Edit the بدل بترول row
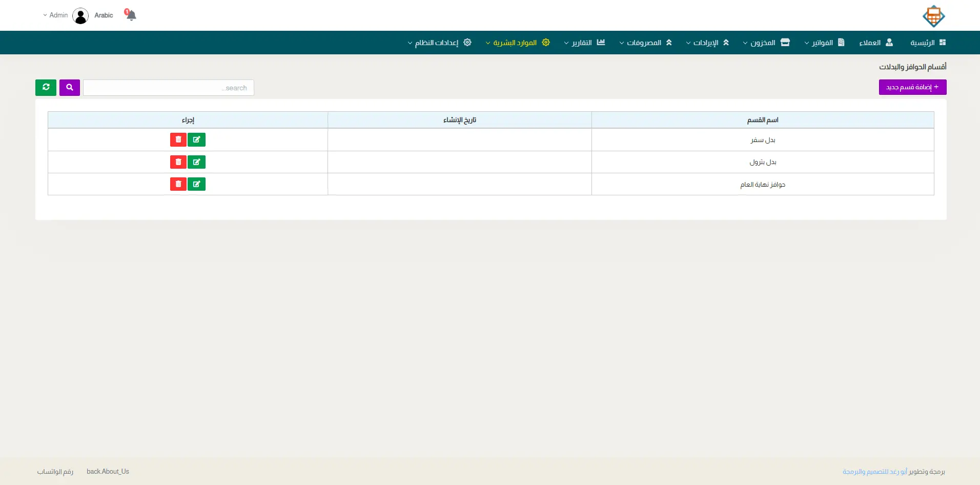The image size is (980, 485). 196,162
